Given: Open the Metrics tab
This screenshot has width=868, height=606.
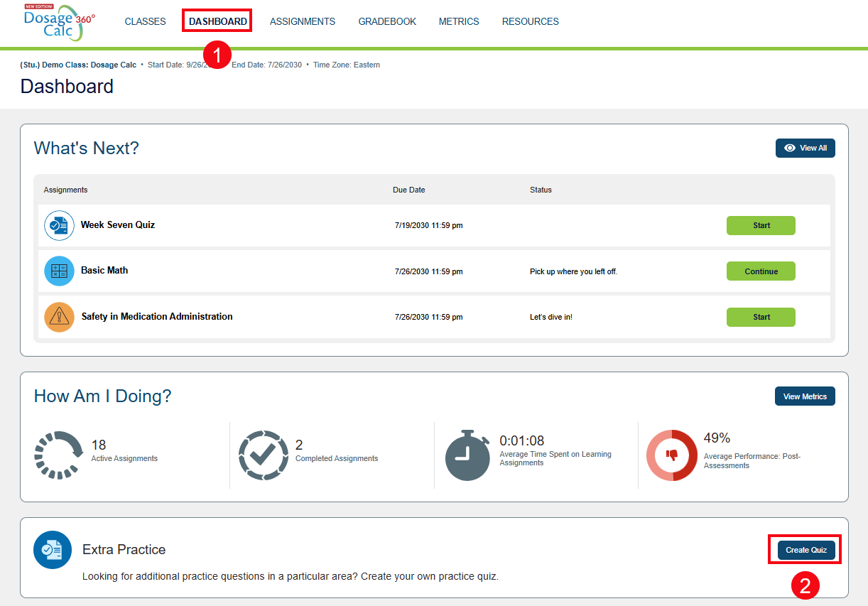Looking at the screenshot, I should (459, 21).
